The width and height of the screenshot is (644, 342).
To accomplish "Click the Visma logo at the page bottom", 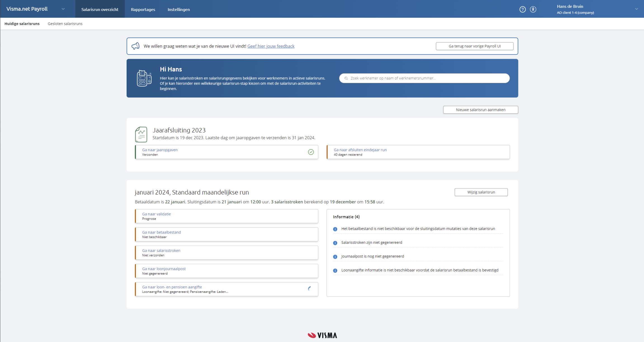I will tap(322, 335).
